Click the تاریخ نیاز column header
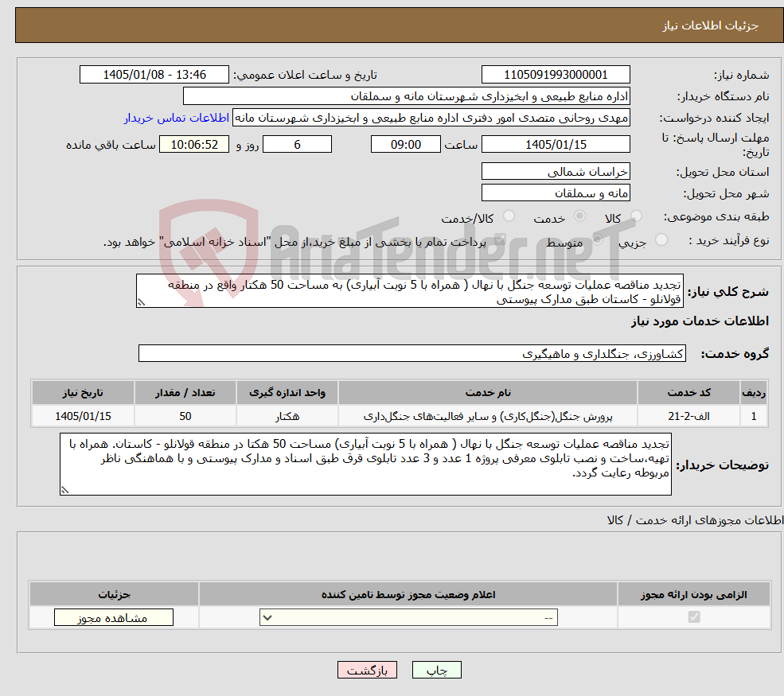This screenshot has height=696, width=784. click(83, 392)
